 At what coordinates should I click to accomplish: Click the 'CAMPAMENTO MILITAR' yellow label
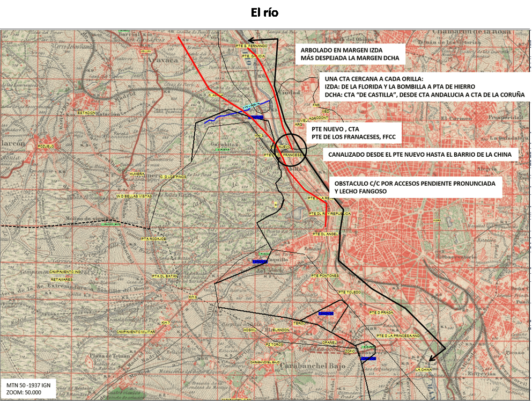(x=136, y=332)
